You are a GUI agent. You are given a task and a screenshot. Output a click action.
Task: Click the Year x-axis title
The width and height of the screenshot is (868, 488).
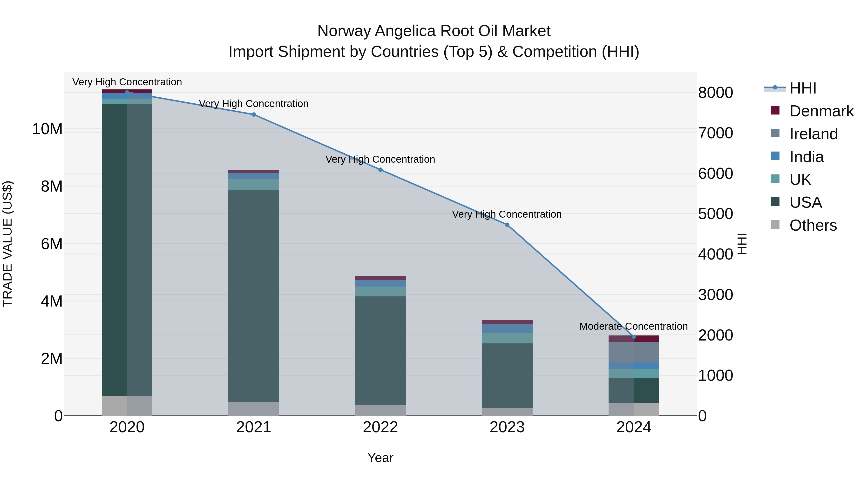point(380,458)
